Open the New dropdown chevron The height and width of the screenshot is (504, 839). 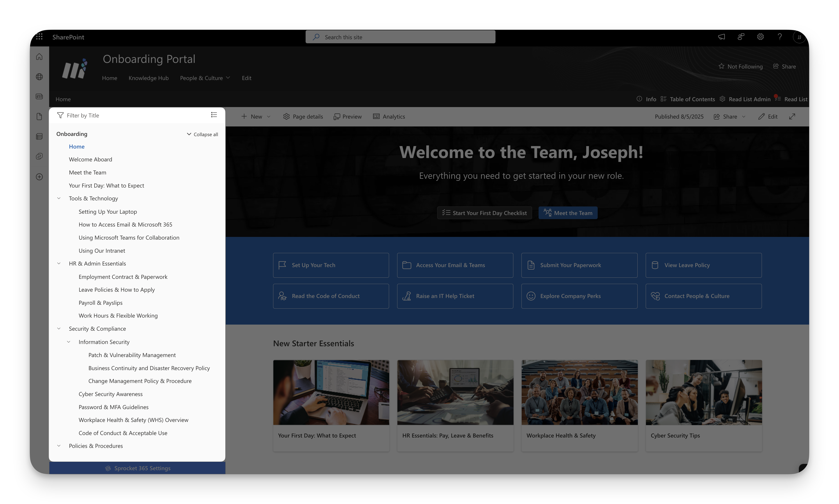(x=269, y=117)
